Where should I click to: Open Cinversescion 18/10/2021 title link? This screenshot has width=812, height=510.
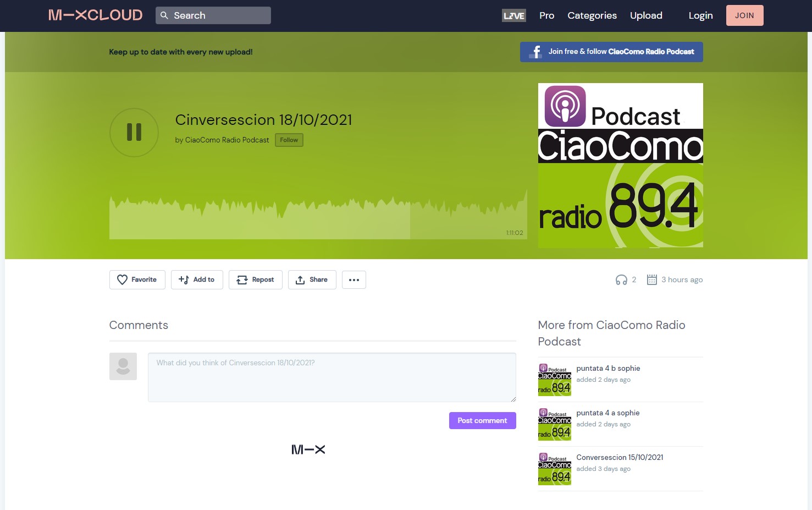[x=263, y=119]
